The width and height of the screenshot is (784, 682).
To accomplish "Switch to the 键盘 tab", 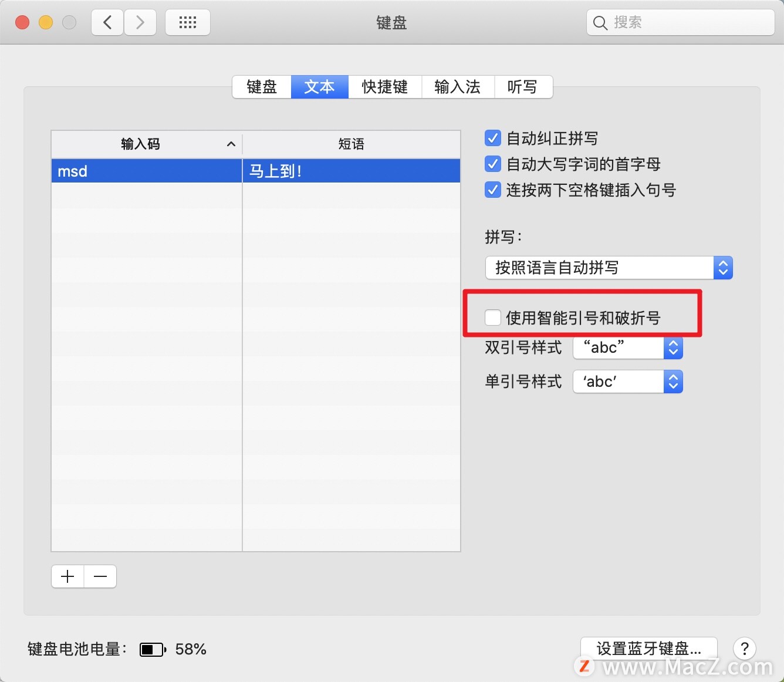I will (x=262, y=87).
